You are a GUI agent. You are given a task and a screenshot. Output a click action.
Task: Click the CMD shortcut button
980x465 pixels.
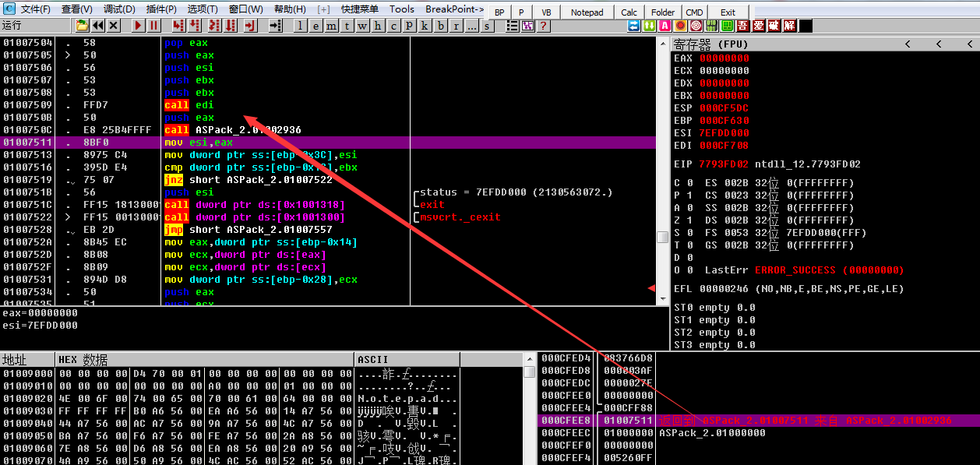[x=694, y=12]
